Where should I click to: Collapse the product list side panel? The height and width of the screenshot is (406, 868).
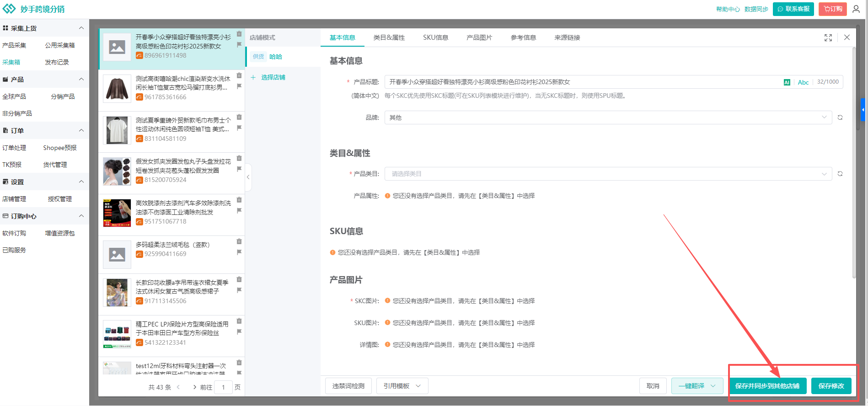[x=248, y=177]
